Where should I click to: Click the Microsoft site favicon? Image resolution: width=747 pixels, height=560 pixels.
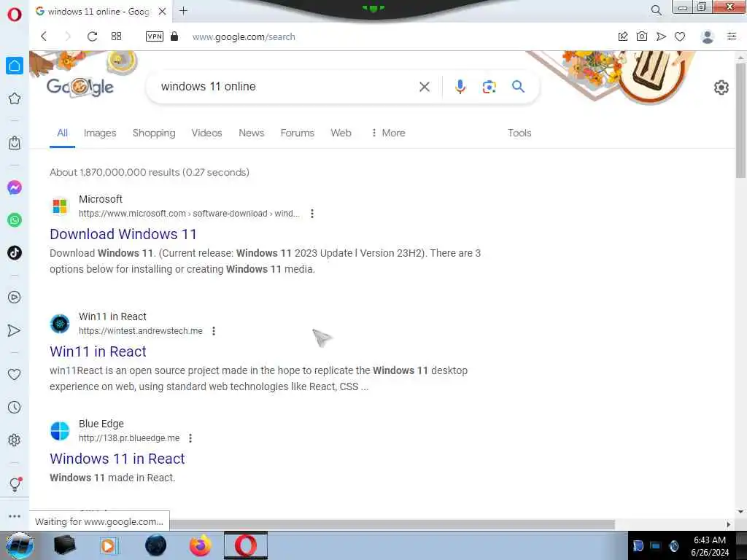[x=60, y=206]
